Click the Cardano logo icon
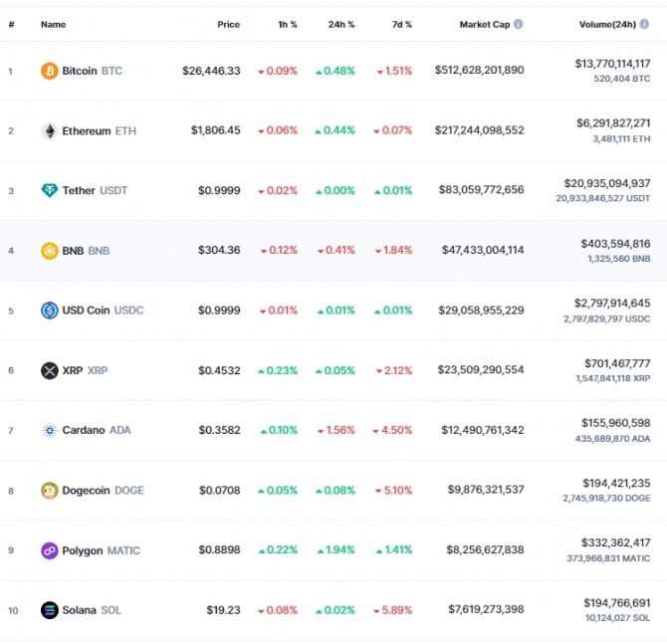Image resolution: width=667 pixels, height=644 pixels. 49,430
